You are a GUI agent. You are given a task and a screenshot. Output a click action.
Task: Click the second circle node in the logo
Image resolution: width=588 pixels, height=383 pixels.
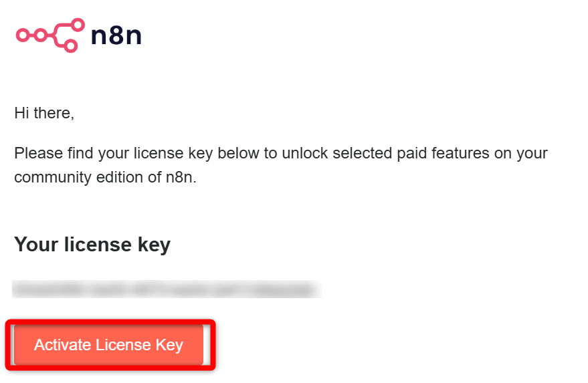[40, 35]
